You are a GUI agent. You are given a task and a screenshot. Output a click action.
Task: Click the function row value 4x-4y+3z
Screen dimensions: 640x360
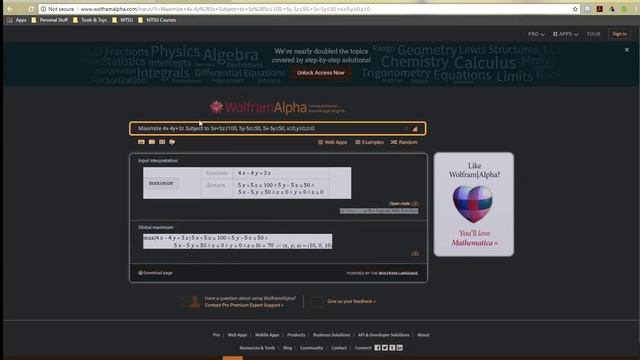(254, 173)
